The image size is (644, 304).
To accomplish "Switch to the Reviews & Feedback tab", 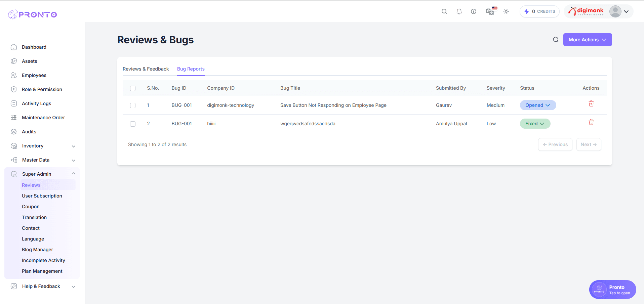I will click(x=146, y=69).
